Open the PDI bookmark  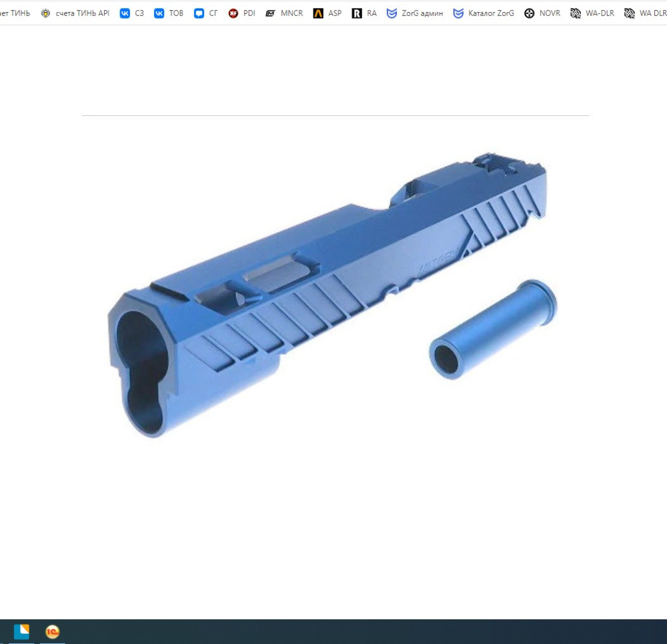tap(241, 13)
